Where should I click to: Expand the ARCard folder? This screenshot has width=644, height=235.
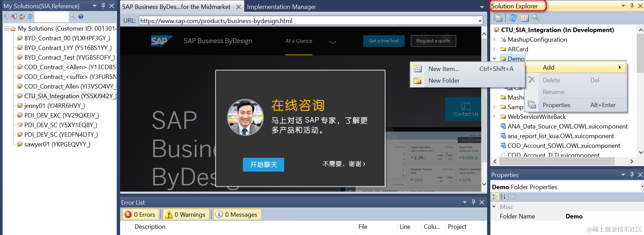point(494,49)
